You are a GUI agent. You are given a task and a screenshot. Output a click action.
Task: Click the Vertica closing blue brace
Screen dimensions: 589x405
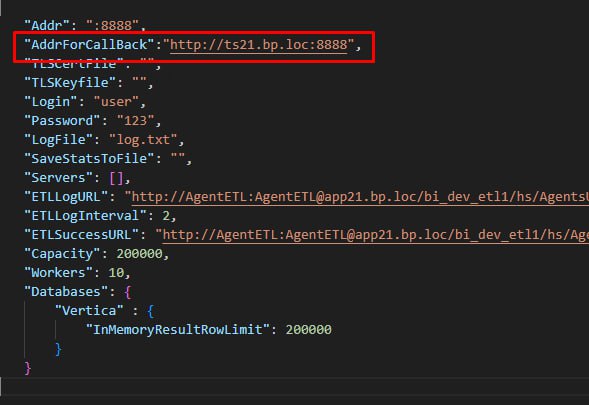pyautogui.click(x=58, y=349)
